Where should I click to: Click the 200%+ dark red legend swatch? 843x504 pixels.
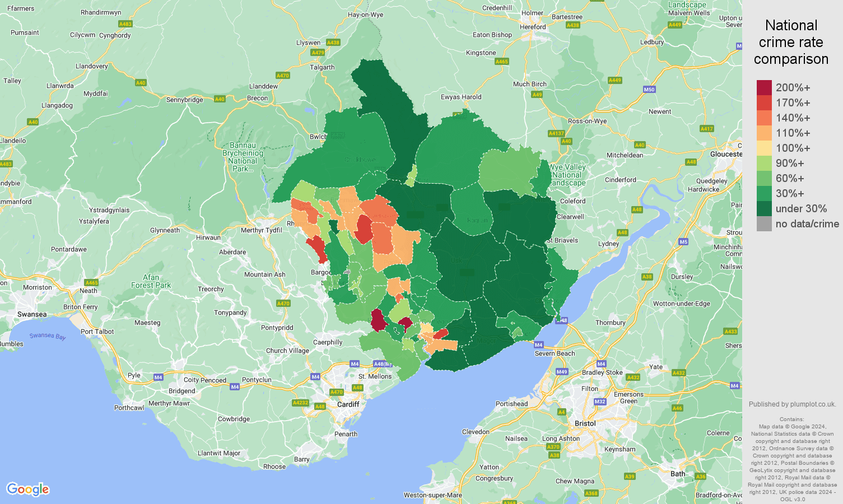point(764,87)
